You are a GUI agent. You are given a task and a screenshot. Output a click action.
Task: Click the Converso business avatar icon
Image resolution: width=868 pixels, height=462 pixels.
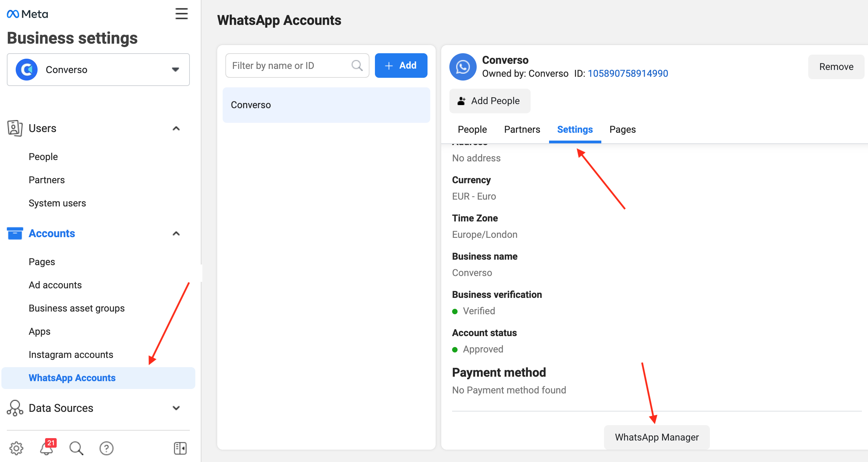[x=27, y=70]
